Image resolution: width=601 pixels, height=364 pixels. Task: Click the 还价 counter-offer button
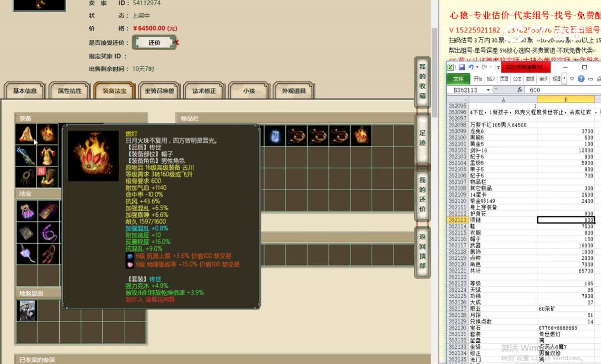[x=154, y=42]
